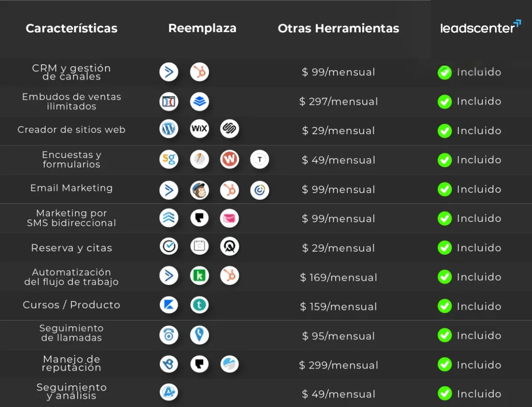Click the teal Teachable icon
The height and width of the screenshot is (407, 532).
point(199,305)
